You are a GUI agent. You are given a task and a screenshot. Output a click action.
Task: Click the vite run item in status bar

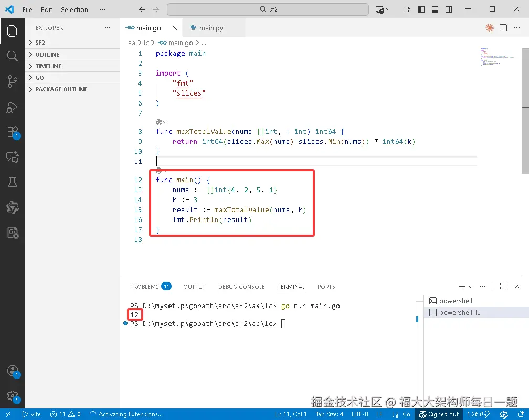pyautogui.click(x=31, y=414)
